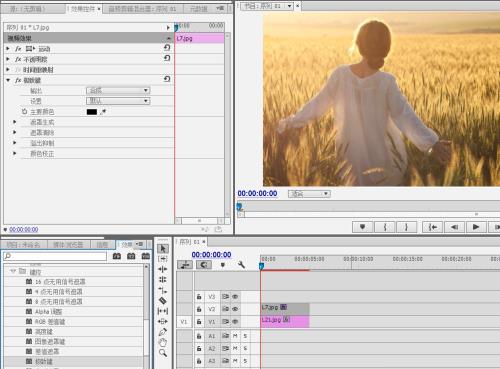500x369 pixels.
Task: Switch to the Metadata tab
Action: tap(199, 9)
